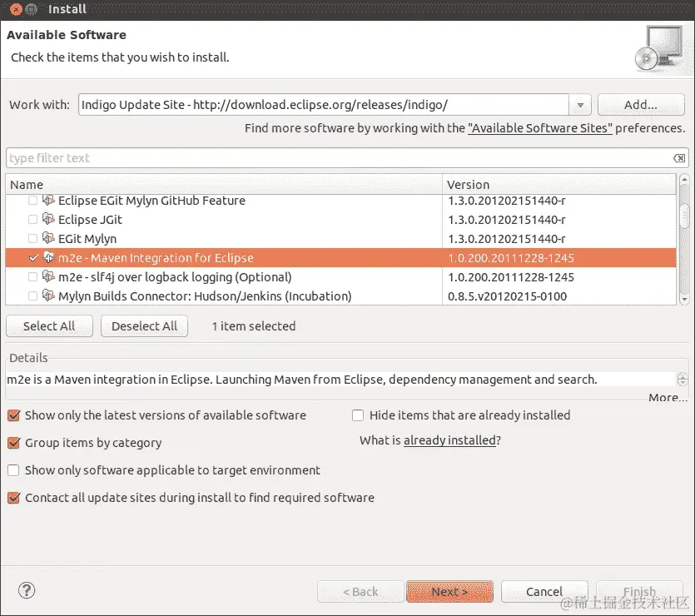Click the Cancel button
This screenshot has width=695, height=616.
pyautogui.click(x=544, y=592)
